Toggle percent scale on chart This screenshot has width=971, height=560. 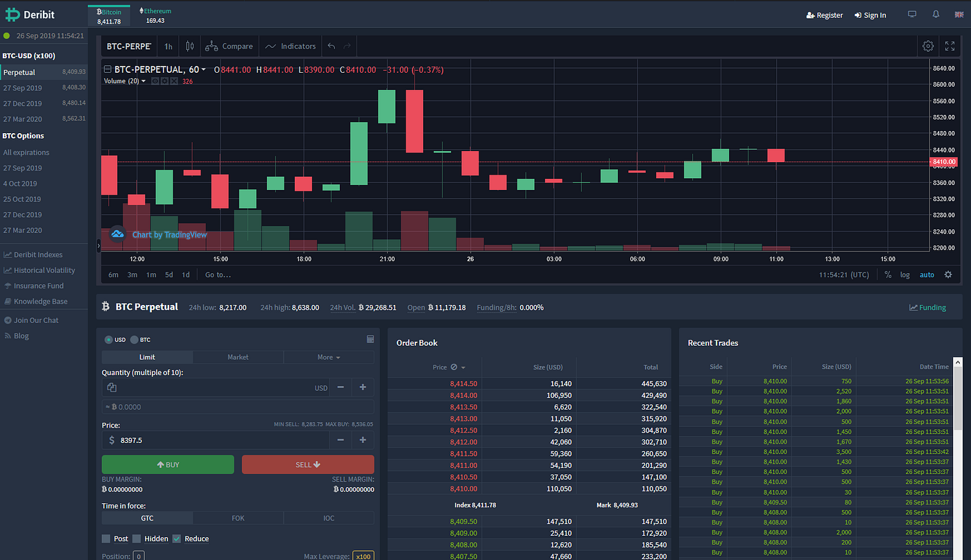click(x=888, y=274)
